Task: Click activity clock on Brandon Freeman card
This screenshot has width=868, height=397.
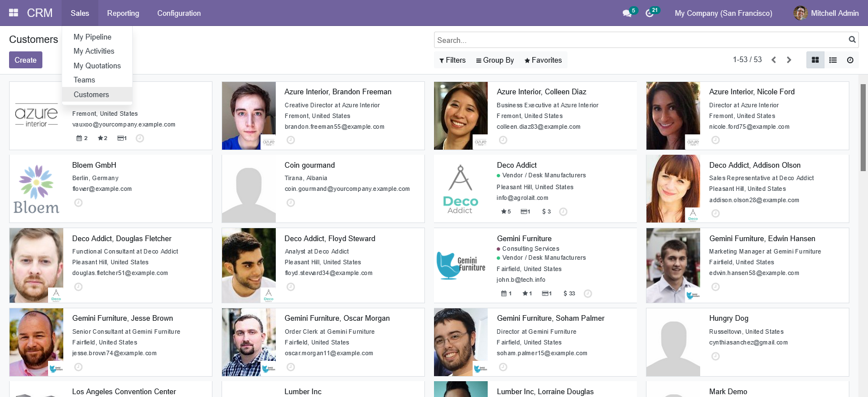Action: click(x=290, y=140)
